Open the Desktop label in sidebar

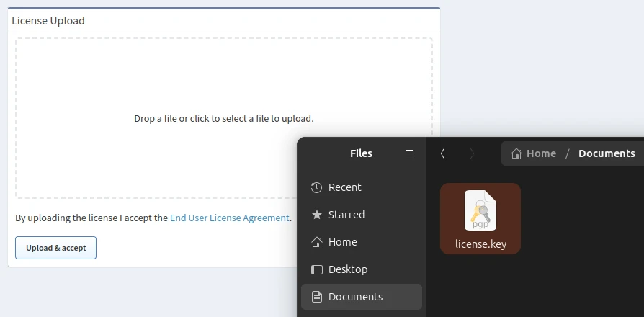click(x=348, y=269)
